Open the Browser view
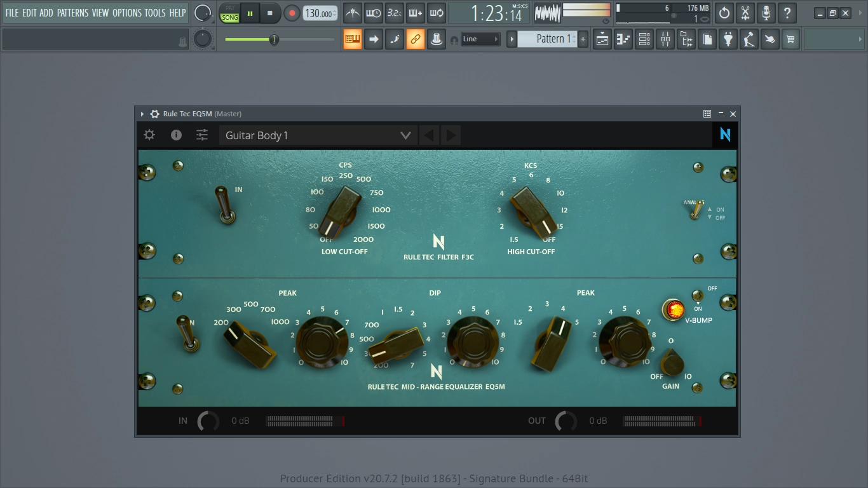This screenshot has height=488, width=868. (686, 39)
